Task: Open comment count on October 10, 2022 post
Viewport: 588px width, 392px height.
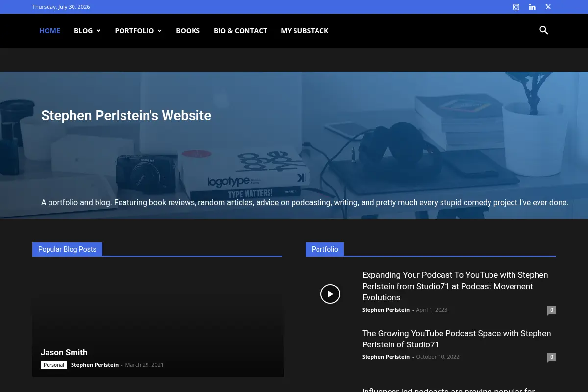Action: click(551, 357)
